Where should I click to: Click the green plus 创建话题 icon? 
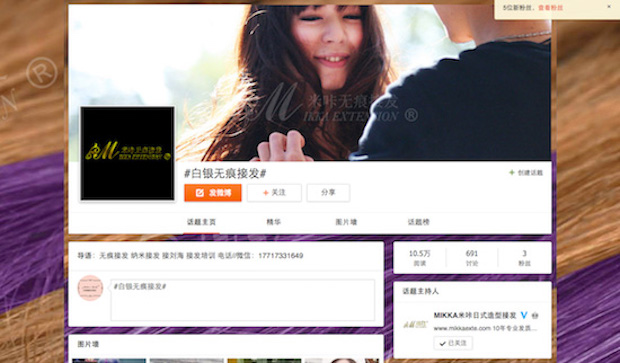click(x=512, y=172)
